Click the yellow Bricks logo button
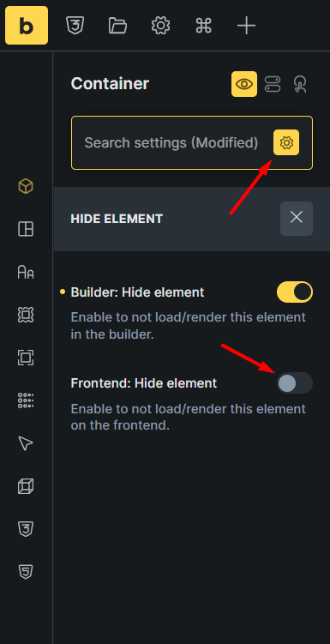 [x=27, y=26]
